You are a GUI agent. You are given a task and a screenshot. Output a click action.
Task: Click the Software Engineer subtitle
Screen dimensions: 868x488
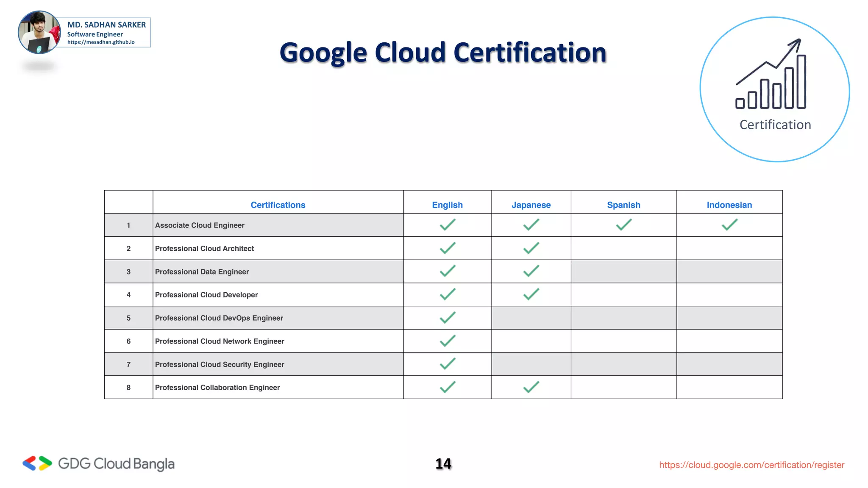[95, 34]
